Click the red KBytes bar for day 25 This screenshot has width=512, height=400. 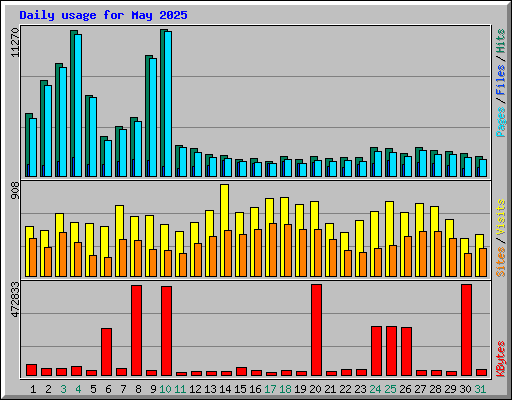[391, 351]
